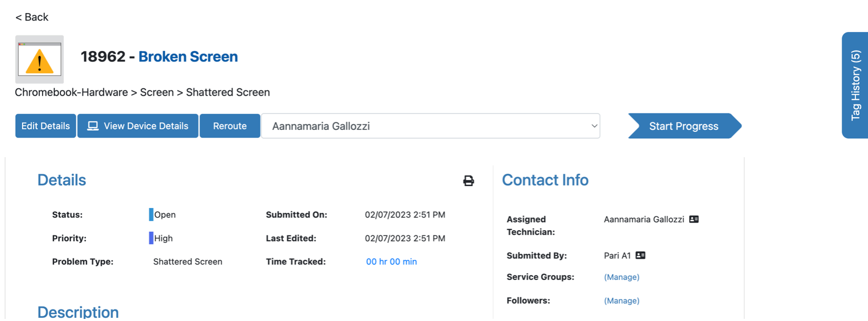868x321 pixels.
Task: Click the Contact Info heading
Action: [x=545, y=180]
